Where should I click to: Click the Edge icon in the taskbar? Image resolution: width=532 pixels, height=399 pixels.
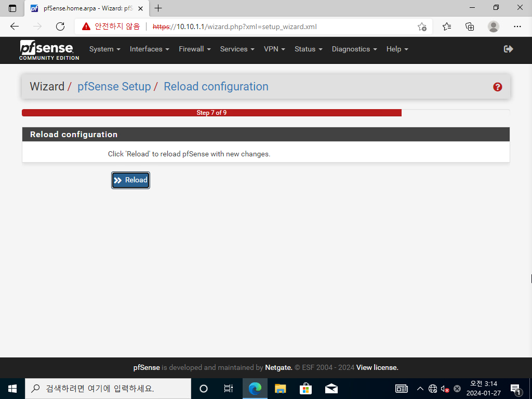255,389
